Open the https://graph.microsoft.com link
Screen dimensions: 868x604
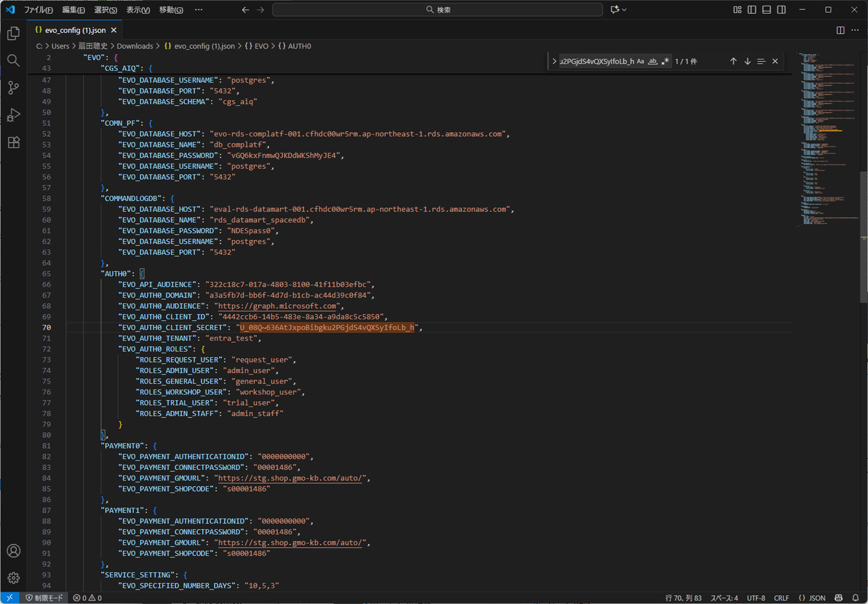[x=277, y=306]
